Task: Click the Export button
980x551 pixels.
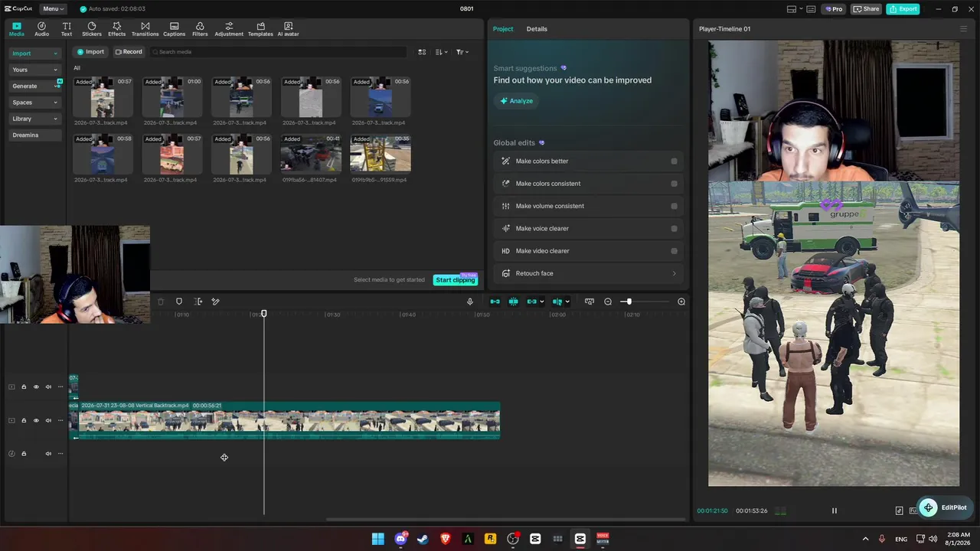Action: click(903, 9)
